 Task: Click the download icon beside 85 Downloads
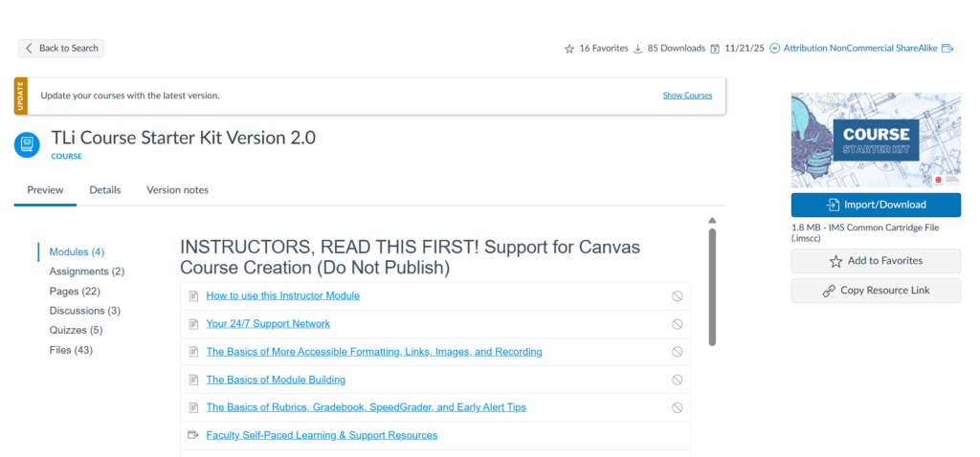click(x=638, y=49)
